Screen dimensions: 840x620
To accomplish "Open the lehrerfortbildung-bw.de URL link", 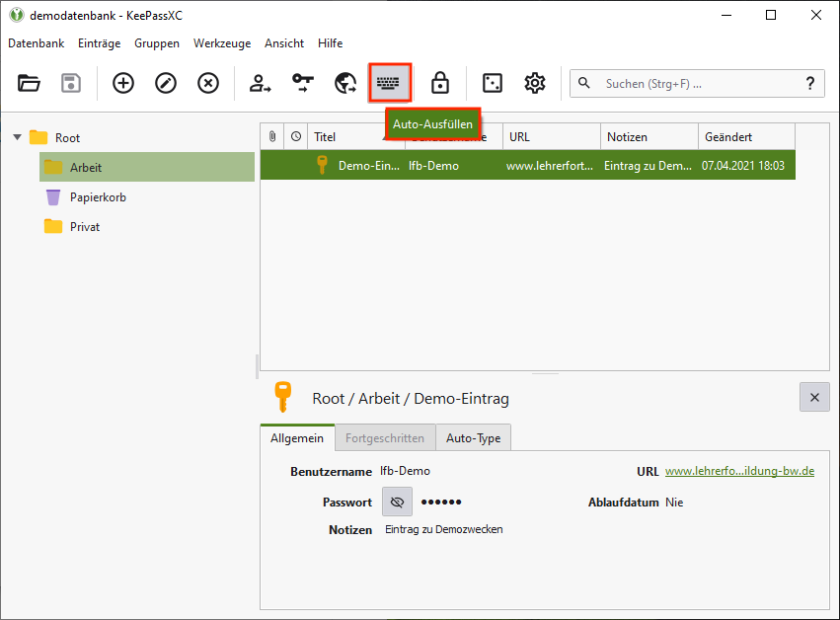I will [739, 471].
